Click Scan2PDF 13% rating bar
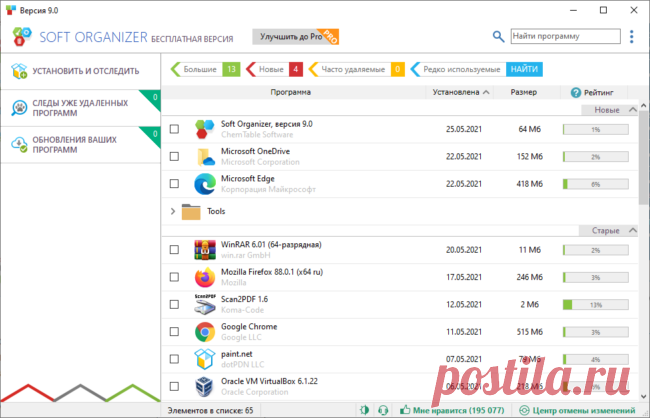 click(x=595, y=305)
